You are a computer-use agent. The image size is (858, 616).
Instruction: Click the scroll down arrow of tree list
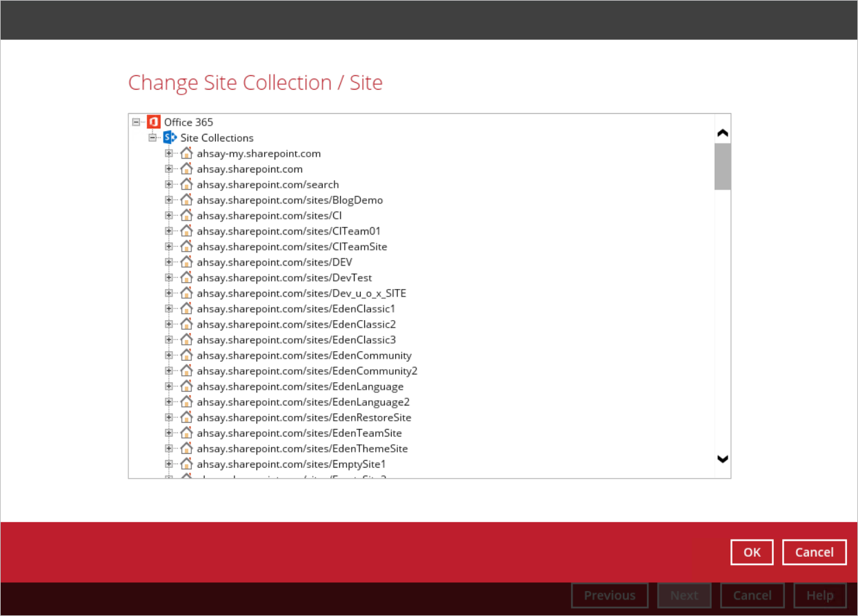(x=723, y=459)
